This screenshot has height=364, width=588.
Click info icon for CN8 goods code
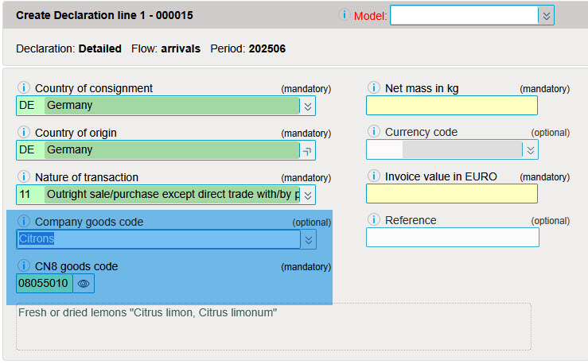pos(24,266)
